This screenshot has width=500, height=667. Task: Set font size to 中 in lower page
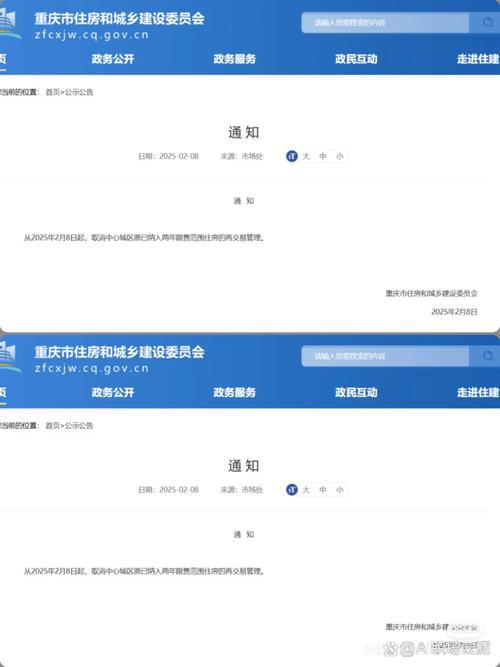point(323,490)
